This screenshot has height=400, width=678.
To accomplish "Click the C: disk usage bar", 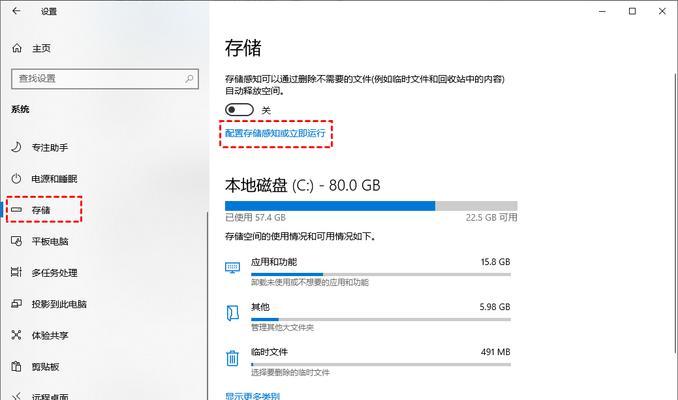I will click(x=371, y=206).
